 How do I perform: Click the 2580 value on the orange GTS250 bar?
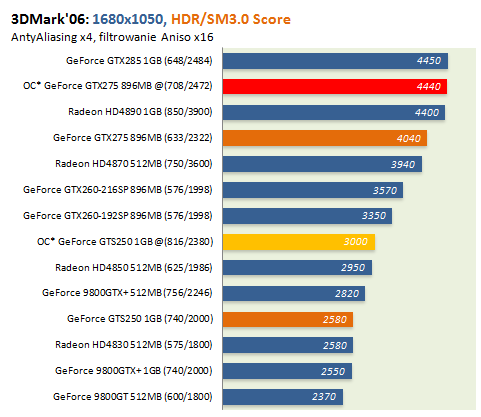coord(335,320)
